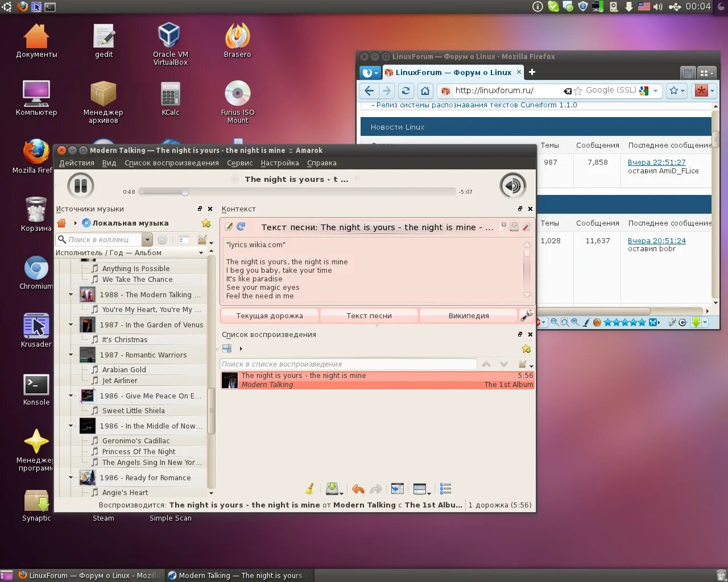Click the collection filter gear icon
The height and width of the screenshot is (582, 728).
(163, 240)
